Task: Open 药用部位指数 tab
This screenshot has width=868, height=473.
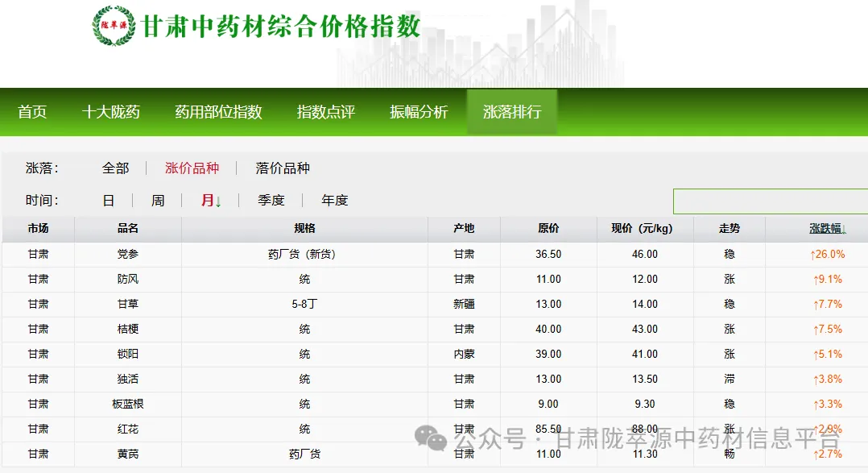Action: pos(218,112)
